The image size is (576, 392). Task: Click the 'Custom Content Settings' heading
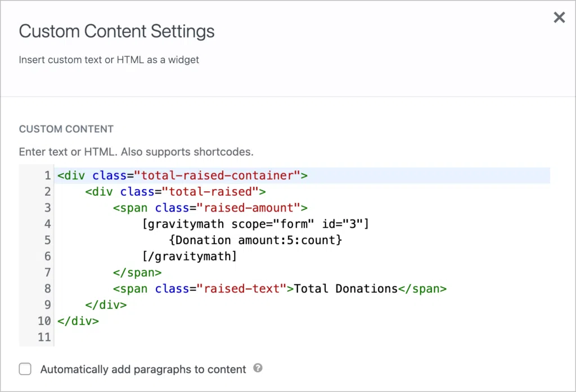116,31
